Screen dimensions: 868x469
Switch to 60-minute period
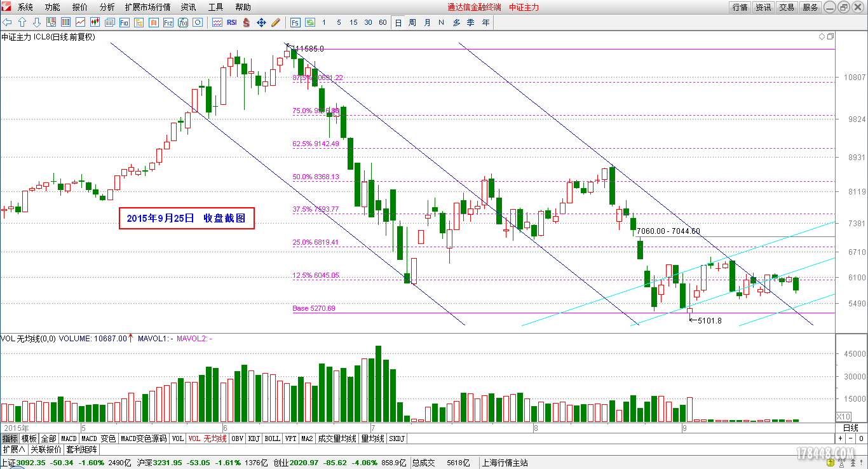[383, 22]
